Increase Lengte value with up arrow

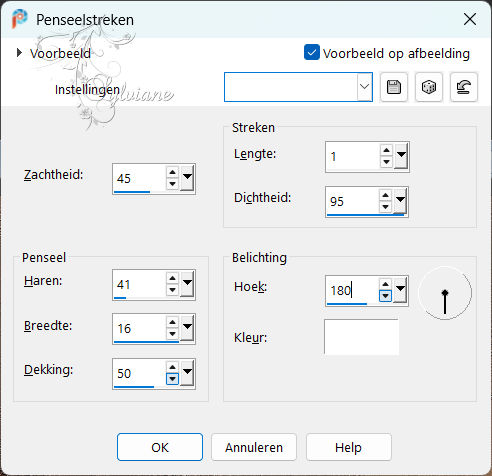point(386,151)
